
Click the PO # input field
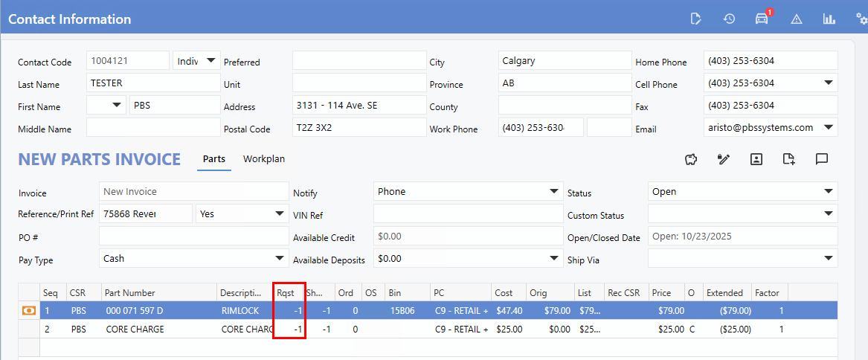pyautogui.click(x=193, y=237)
